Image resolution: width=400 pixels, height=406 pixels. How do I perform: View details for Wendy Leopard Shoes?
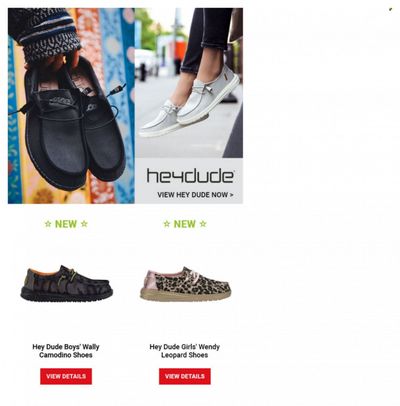pyautogui.click(x=185, y=376)
